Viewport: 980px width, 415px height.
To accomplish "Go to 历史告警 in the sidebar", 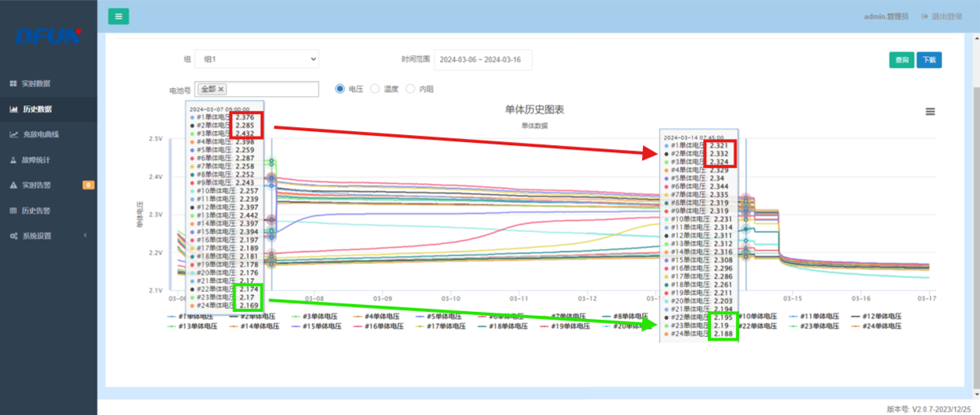I will [x=36, y=211].
